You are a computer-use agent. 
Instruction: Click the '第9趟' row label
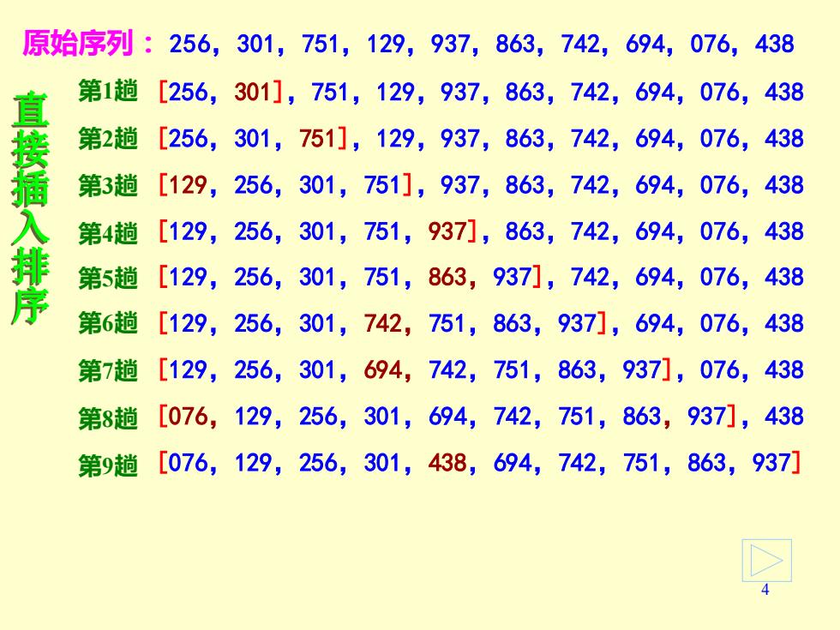pos(108,465)
